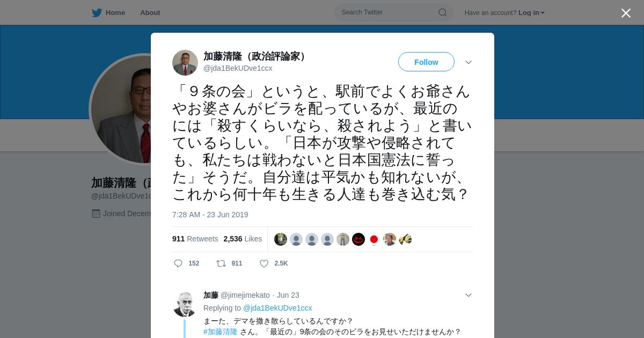Open the #加藤清隆 hashtag link

[221, 332]
